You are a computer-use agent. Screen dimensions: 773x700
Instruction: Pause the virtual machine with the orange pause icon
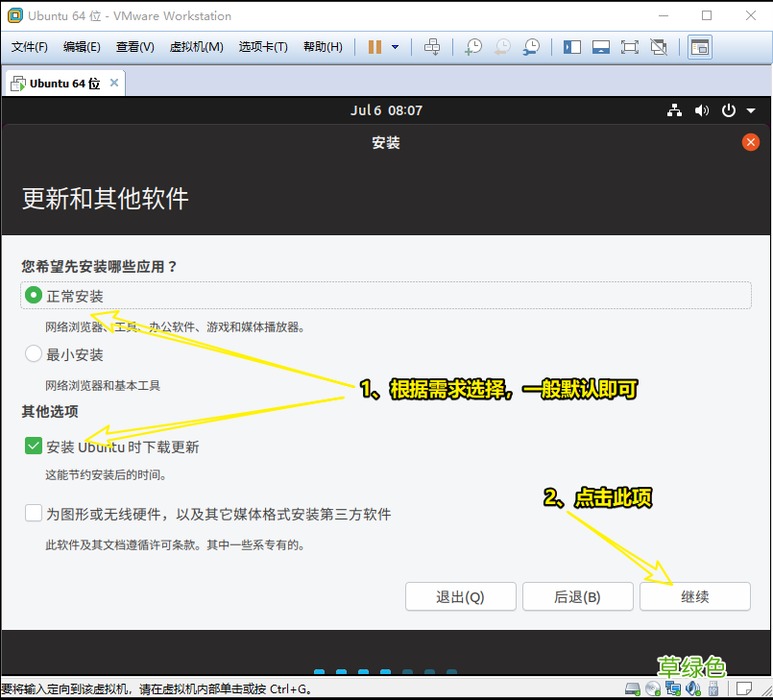374,47
